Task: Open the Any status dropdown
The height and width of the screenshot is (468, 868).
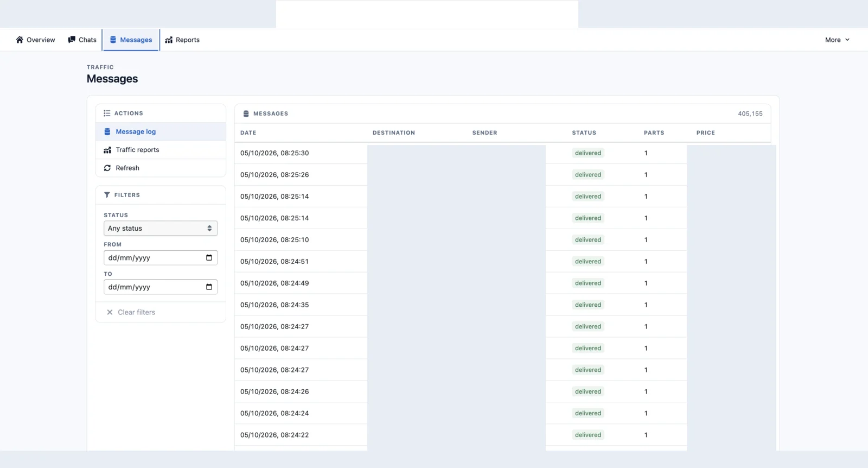Action: coord(161,228)
